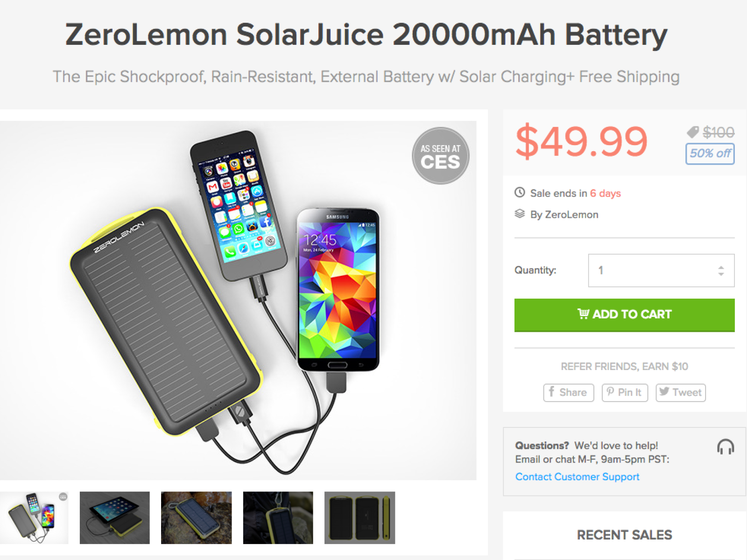Click the 50% off discount badge
This screenshot has width=747, height=560.
[x=710, y=154]
